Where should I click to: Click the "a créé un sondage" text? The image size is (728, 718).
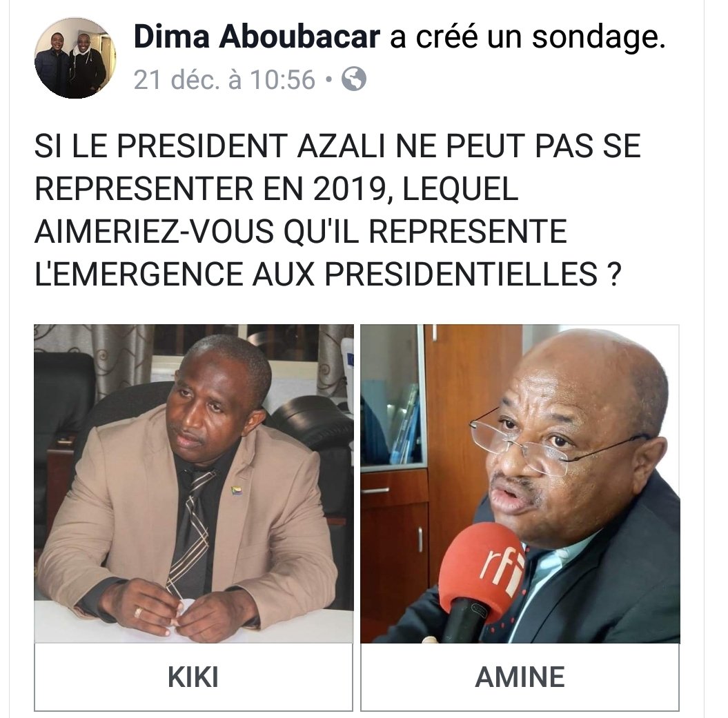coord(527,37)
